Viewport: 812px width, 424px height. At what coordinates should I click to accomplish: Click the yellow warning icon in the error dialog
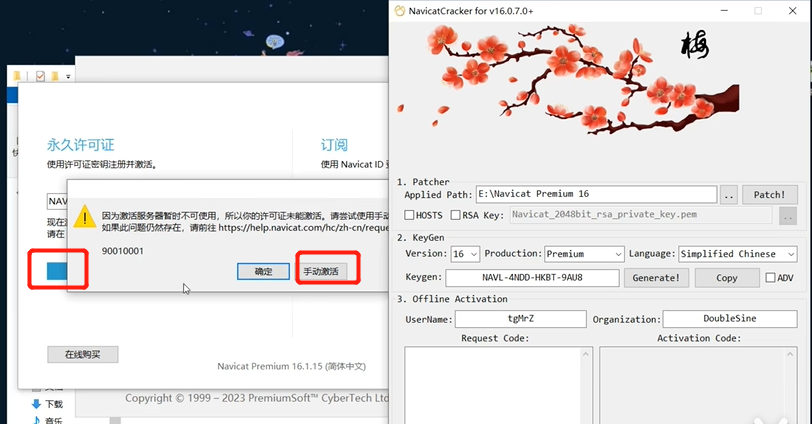coord(84,216)
